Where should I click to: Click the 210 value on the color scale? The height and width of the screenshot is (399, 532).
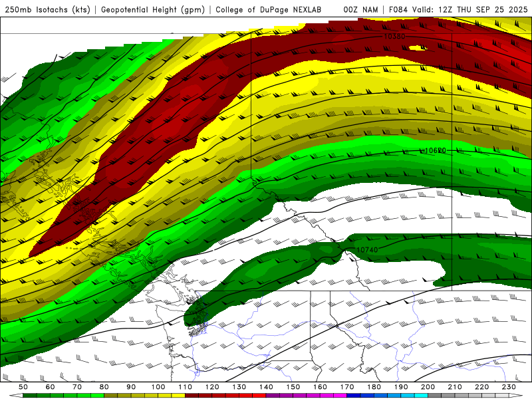[455, 387]
